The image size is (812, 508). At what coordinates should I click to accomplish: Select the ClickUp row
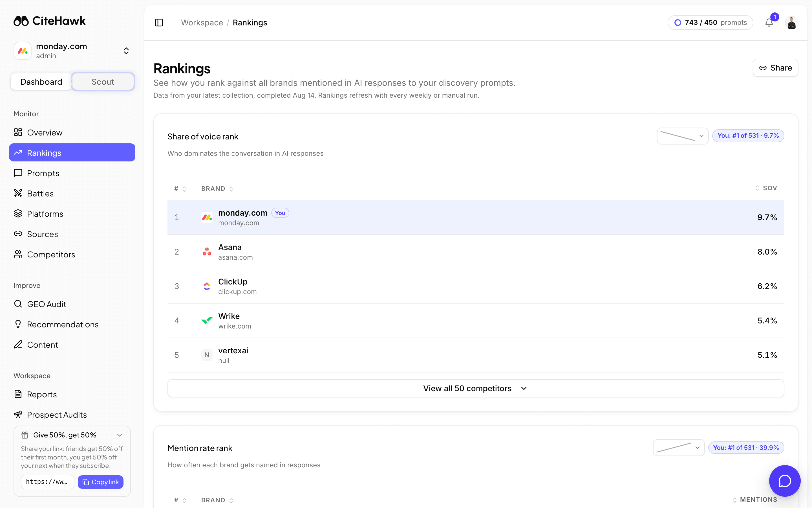point(476,286)
